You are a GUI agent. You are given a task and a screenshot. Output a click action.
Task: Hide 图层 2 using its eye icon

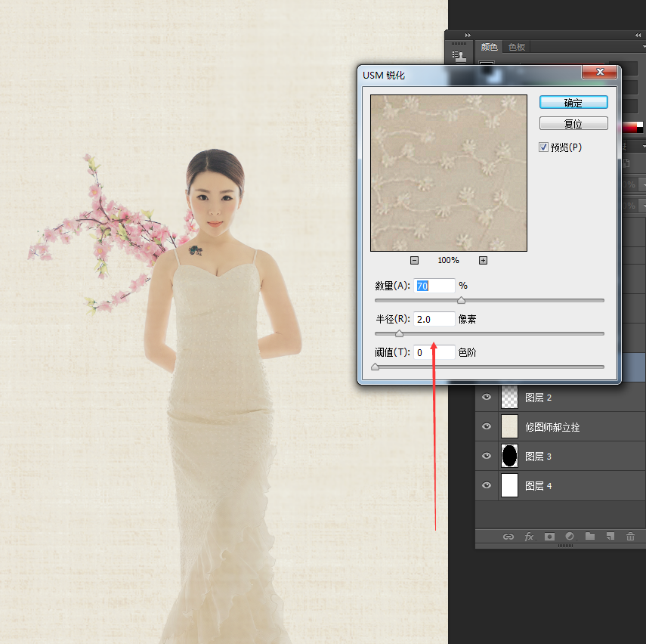tap(487, 397)
